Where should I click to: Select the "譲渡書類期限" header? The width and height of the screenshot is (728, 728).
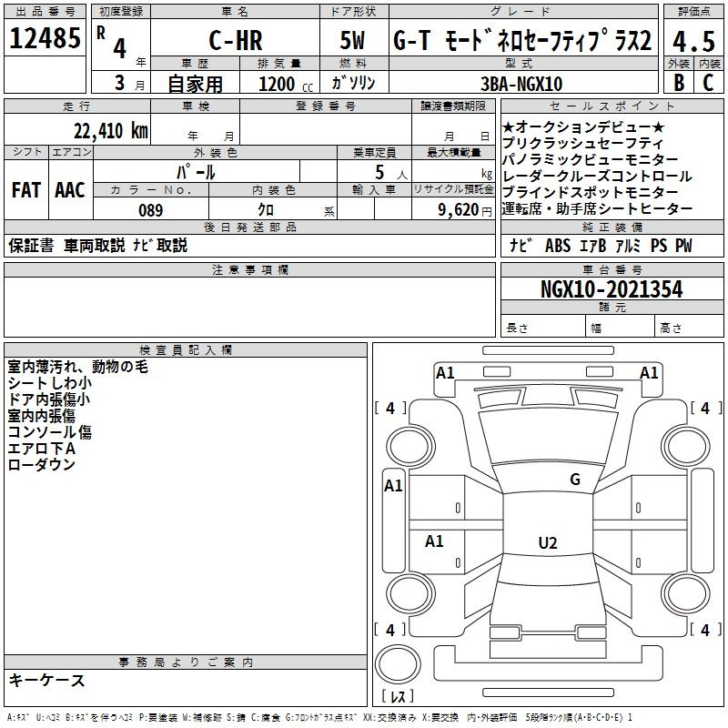pyautogui.click(x=453, y=106)
